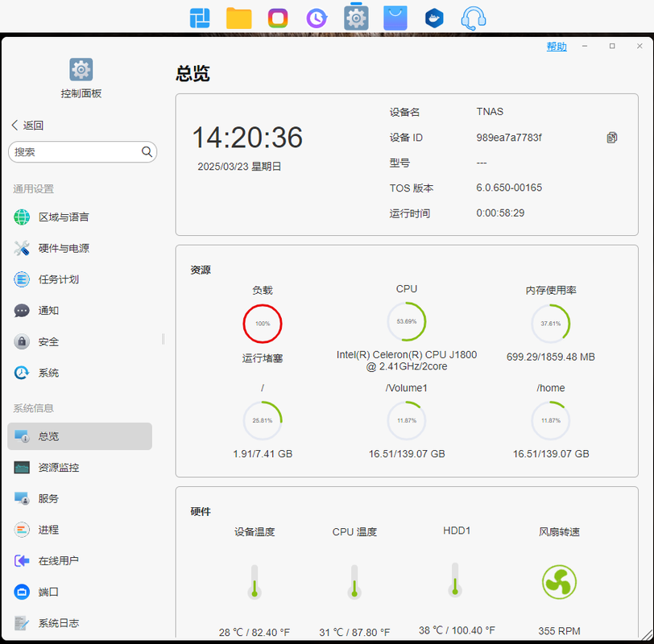Go back using the 返回 chevron
This screenshot has width=654, height=644.
(x=14, y=125)
